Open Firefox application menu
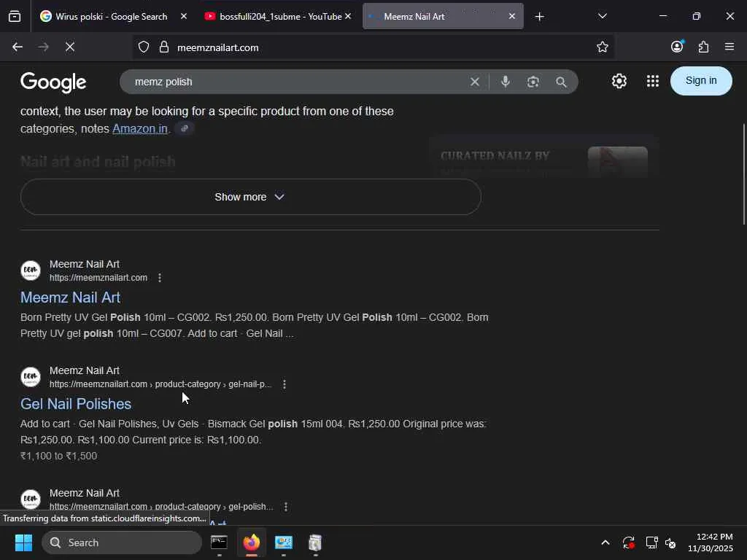This screenshot has height=560, width=747. [x=729, y=47]
